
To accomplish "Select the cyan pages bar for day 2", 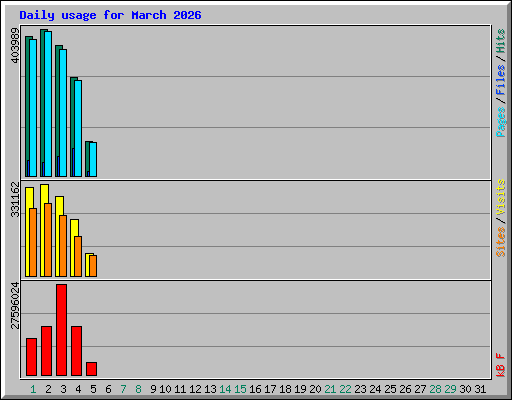I will point(48,104).
